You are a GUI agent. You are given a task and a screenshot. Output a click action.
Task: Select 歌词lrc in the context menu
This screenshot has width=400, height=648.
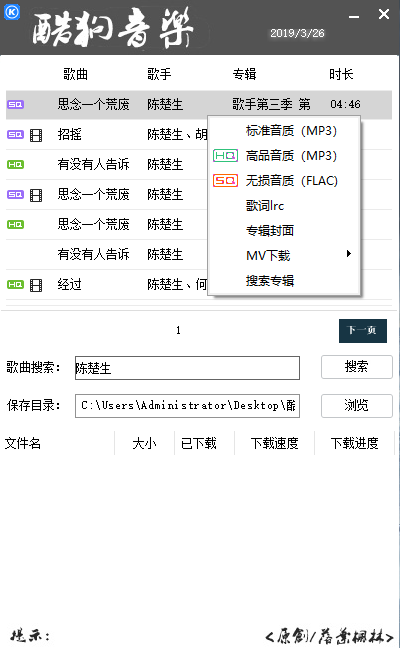(x=265, y=205)
